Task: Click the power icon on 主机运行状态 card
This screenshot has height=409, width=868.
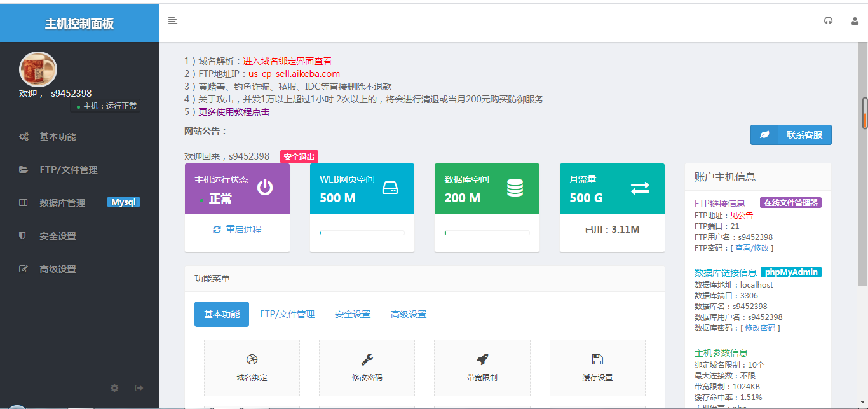Action: click(265, 188)
